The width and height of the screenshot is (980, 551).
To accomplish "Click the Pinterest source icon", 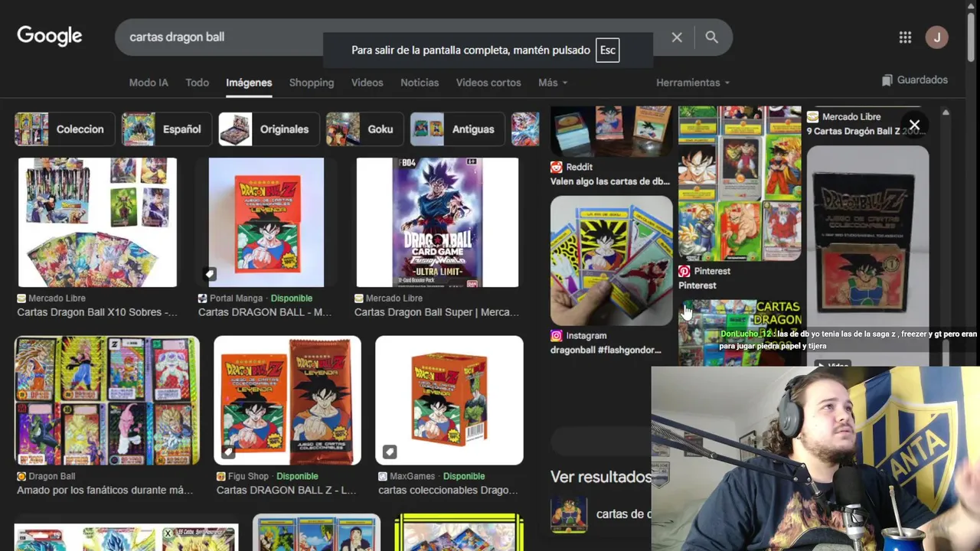I will click(x=684, y=271).
